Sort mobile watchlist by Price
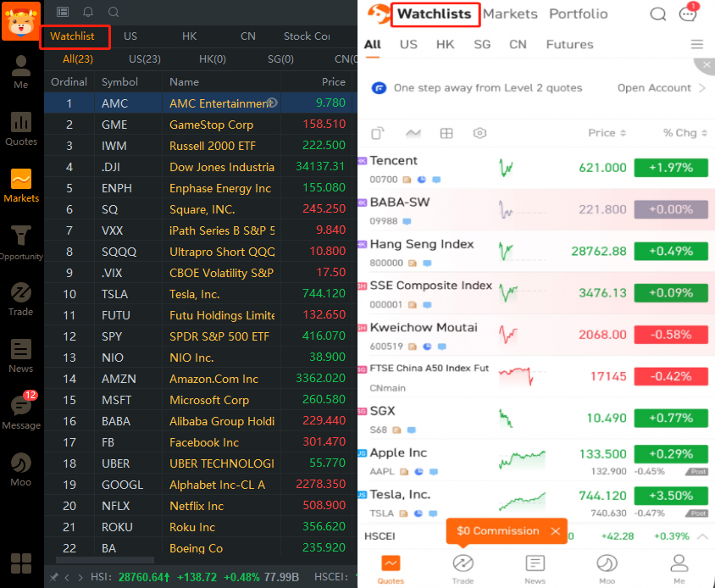Screen dimensions: 715x588 [x=607, y=133]
